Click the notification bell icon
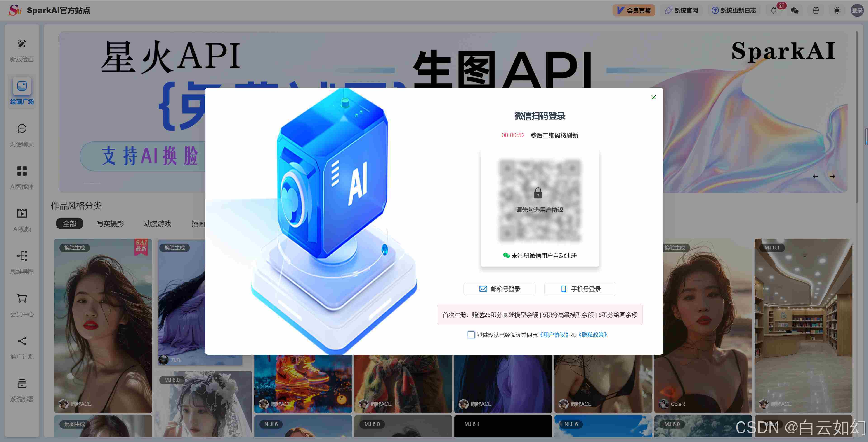The height and width of the screenshot is (442, 868). coord(773,10)
